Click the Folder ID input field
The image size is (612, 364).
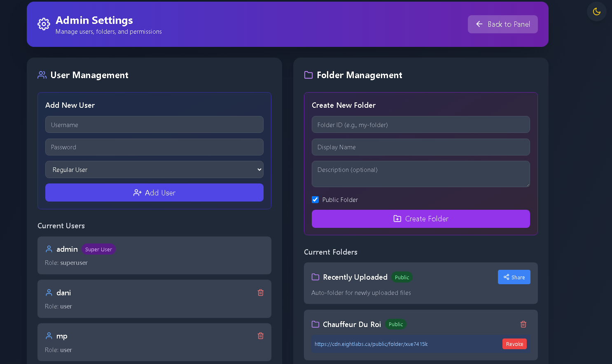coord(420,124)
